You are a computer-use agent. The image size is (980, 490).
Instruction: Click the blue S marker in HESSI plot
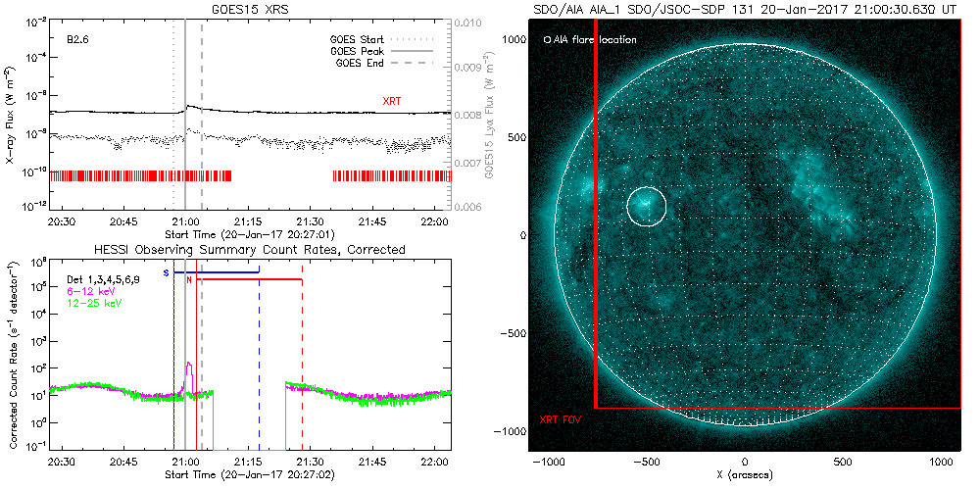[166, 270]
